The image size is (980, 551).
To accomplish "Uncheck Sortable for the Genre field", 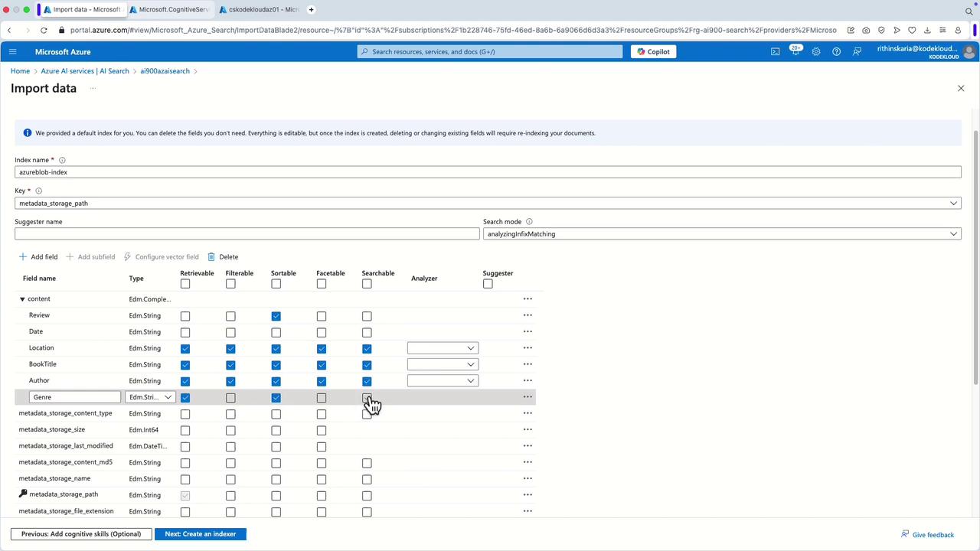I will coord(276,397).
